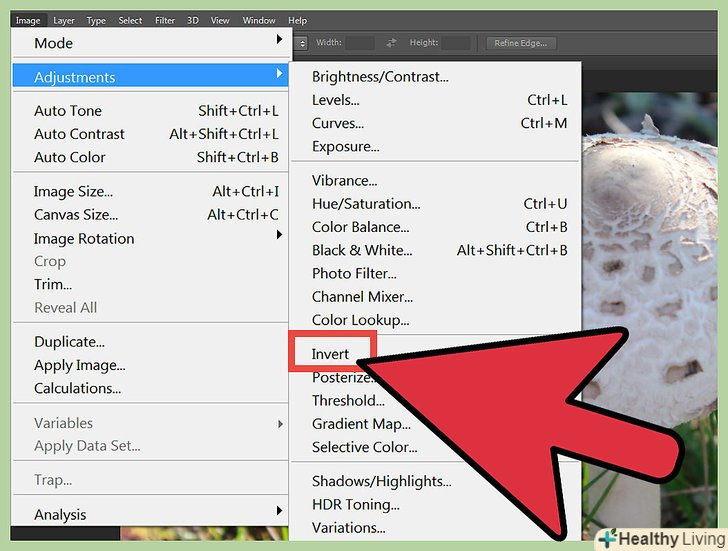Open Variations dialog
Screen dimensions: 728x551
click(348, 527)
